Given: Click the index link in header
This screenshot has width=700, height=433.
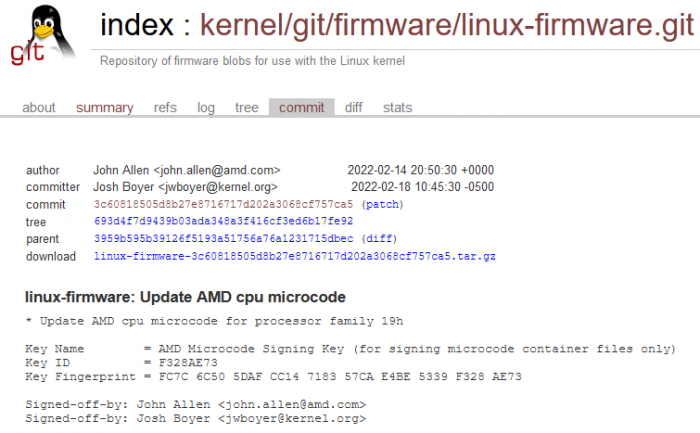Looking at the screenshot, I should (137, 26).
